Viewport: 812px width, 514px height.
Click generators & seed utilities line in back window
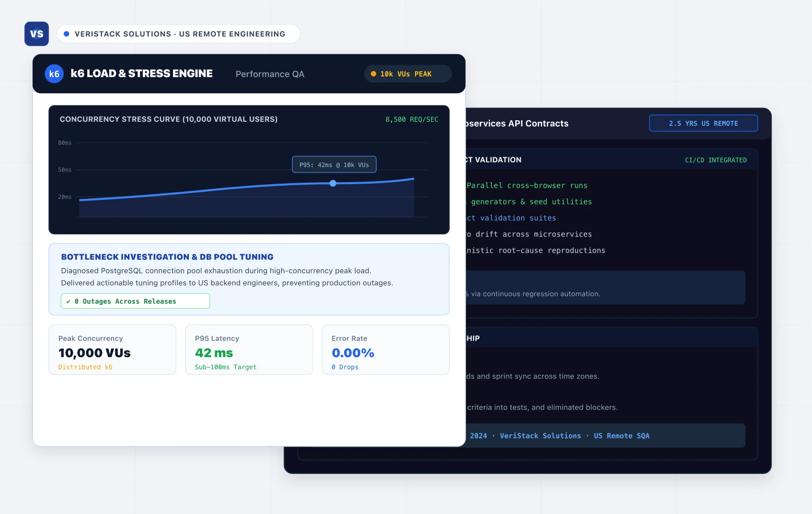(x=529, y=202)
